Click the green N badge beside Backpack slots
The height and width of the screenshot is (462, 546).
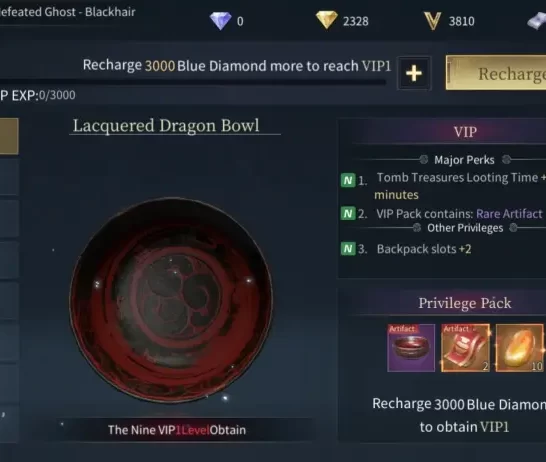[x=348, y=249]
